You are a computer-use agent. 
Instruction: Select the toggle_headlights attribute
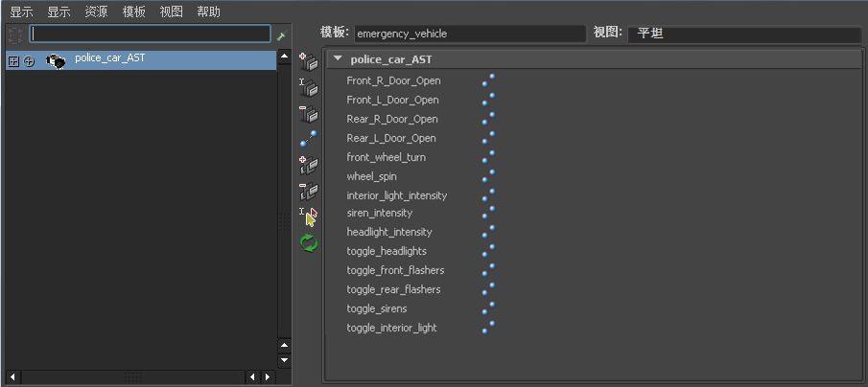(x=387, y=251)
